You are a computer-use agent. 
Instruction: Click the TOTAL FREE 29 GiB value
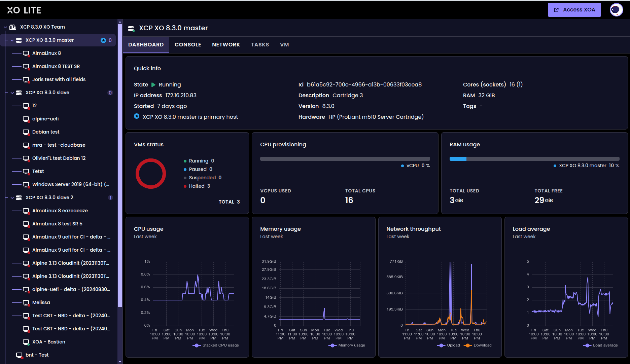(544, 201)
